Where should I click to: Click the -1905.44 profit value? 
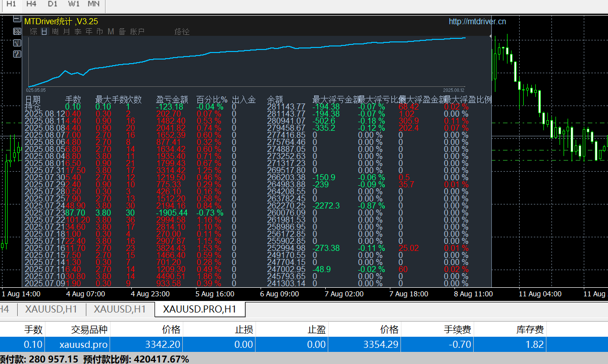tap(172, 213)
